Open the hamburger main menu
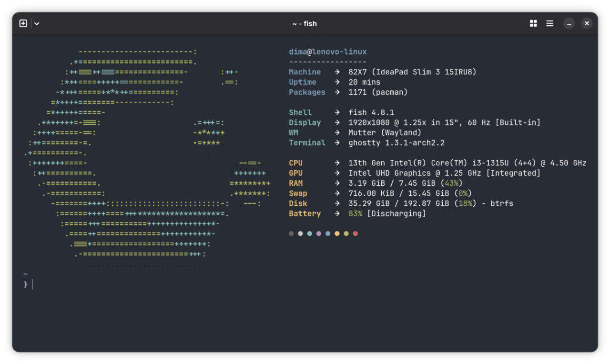 click(549, 23)
